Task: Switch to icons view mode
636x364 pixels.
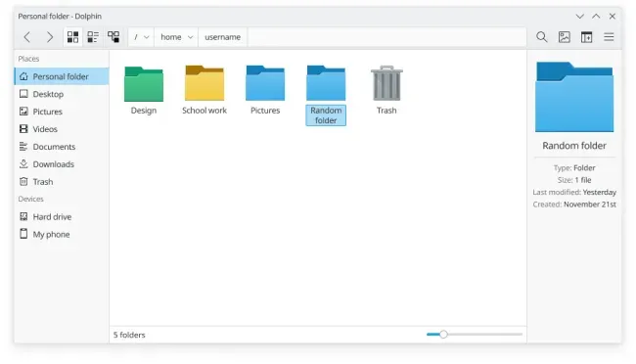Action: point(73,37)
